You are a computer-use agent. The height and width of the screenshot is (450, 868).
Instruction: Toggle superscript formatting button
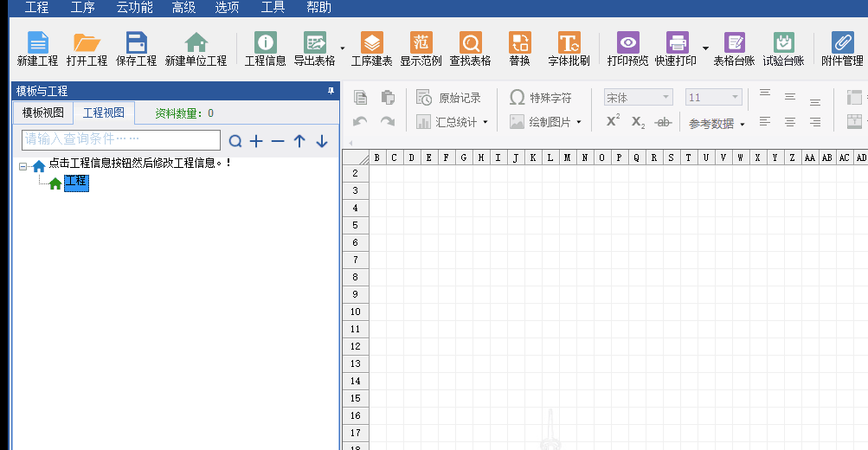tap(613, 122)
